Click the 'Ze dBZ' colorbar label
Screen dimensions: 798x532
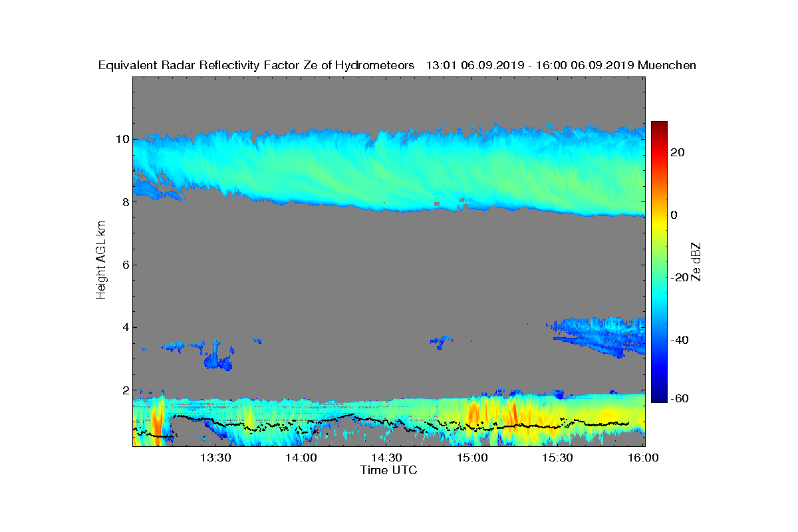696,261
